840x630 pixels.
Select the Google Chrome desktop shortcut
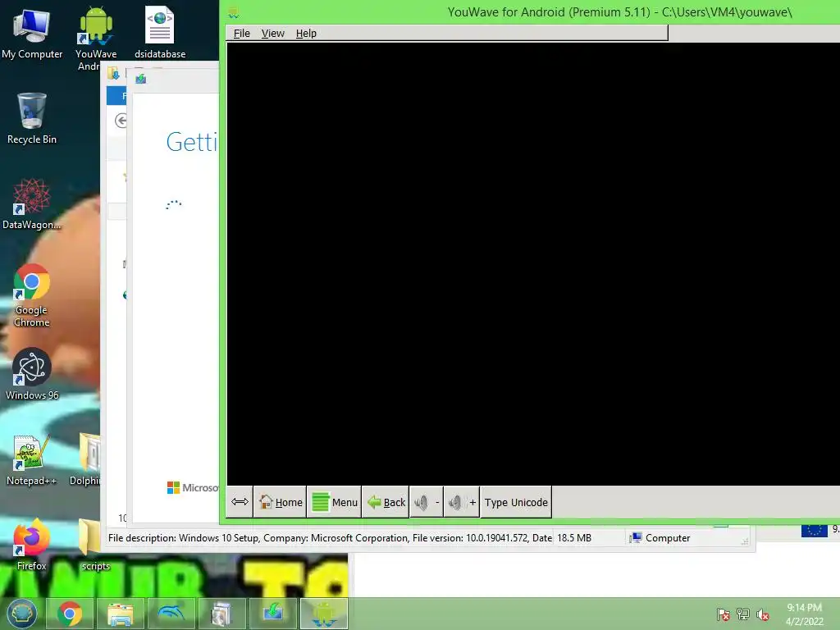tap(32, 295)
